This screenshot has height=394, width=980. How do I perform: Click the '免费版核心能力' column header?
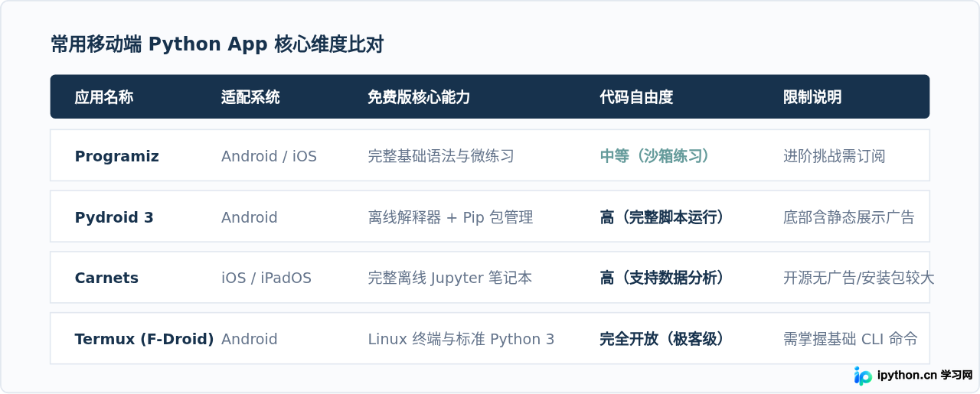pos(419,97)
